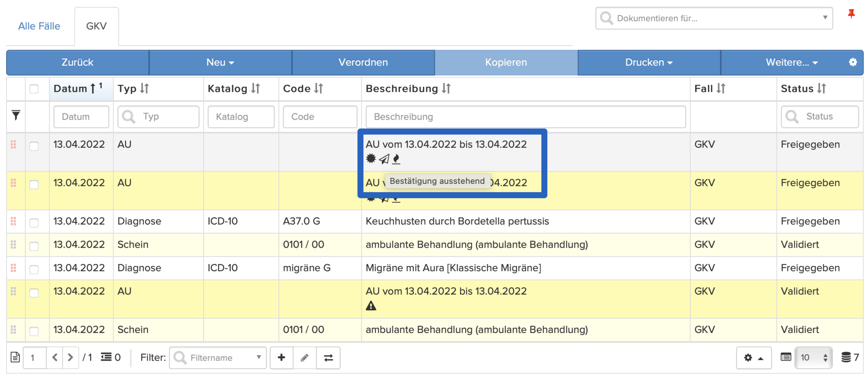Click the add filter plus button

(281, 357)
